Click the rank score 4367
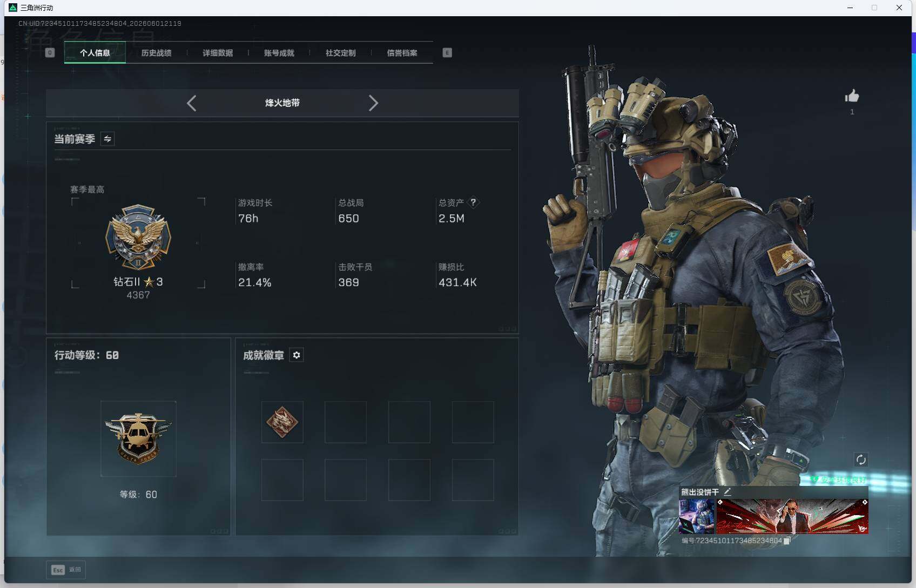Image resolution: width=916 pixels, height=588 pixels. click(x=138, y=295)
